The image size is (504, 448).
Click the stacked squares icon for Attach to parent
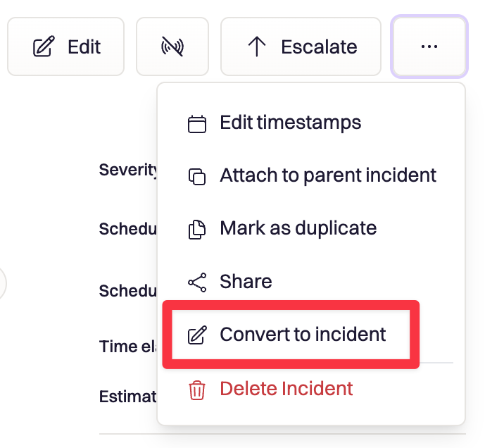click(196, 177)
